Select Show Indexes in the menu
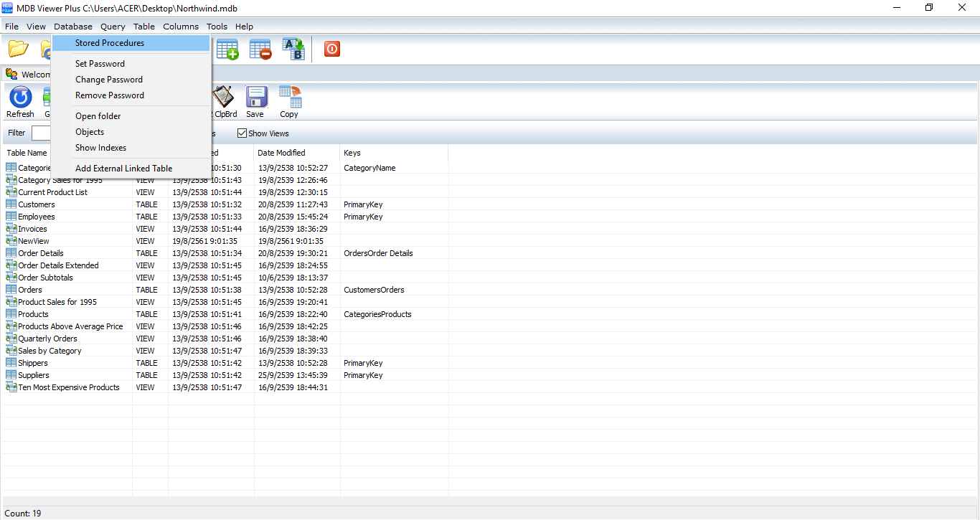The width and height of the screenshot is (980, 520). [x=100, y=148]
